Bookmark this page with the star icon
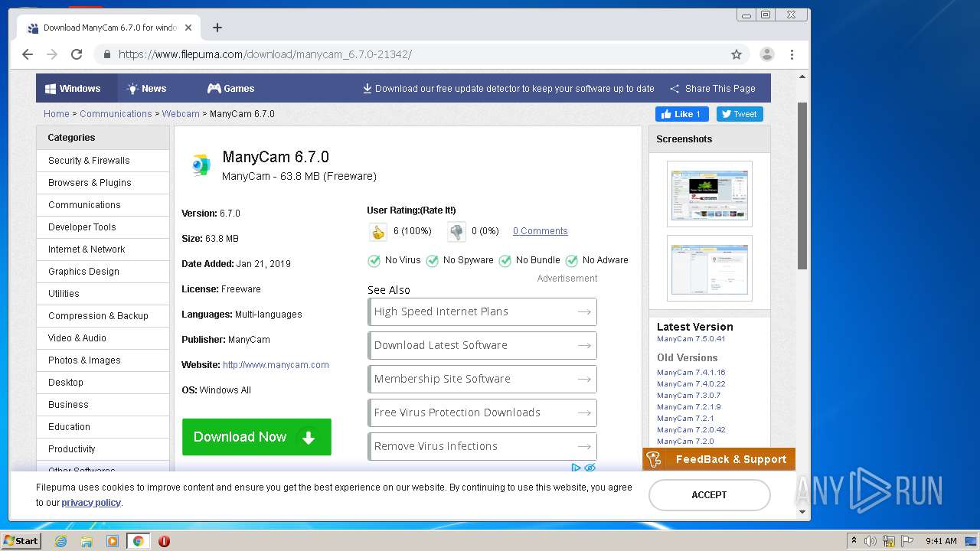The width and height of the screenshot is (980, 551). click(737, 54)
